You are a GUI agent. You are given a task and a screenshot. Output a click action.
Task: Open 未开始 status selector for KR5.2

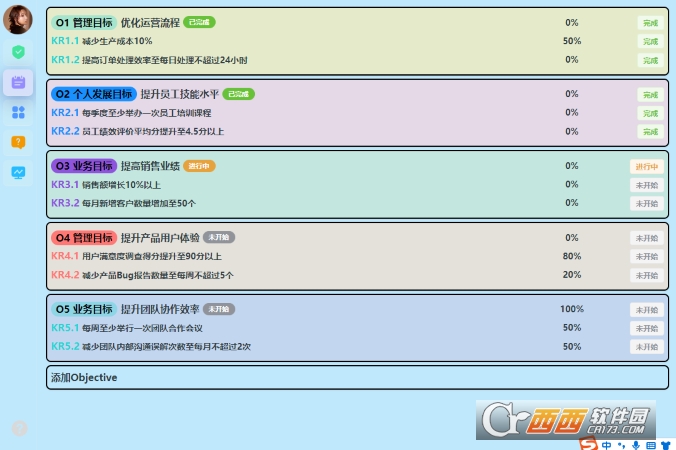647,347
